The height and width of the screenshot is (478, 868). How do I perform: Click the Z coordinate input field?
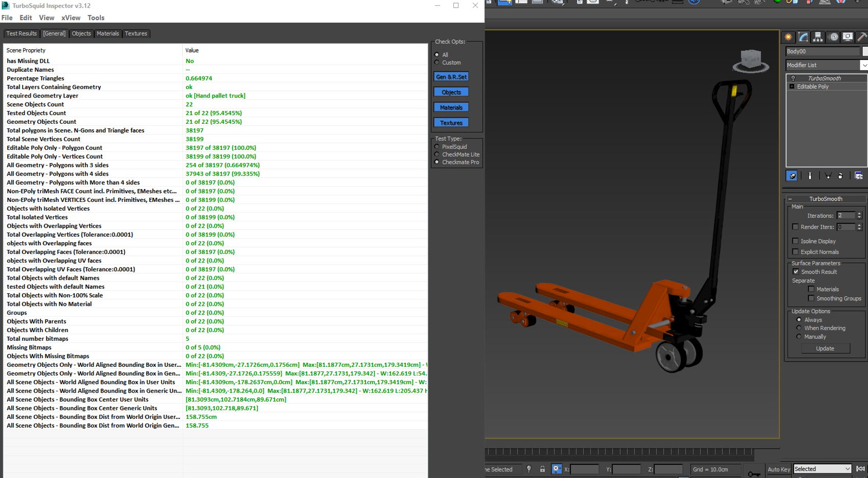click(x=668, y=469)
